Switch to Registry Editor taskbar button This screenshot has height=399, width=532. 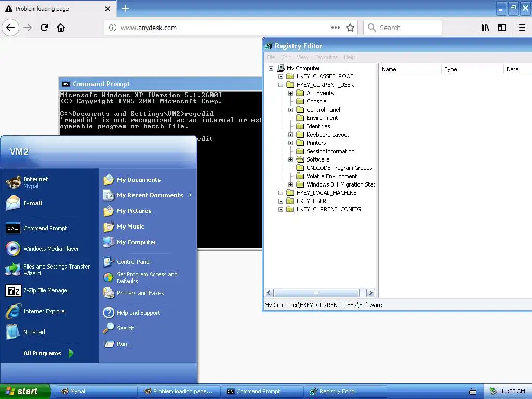coord(345,391)
